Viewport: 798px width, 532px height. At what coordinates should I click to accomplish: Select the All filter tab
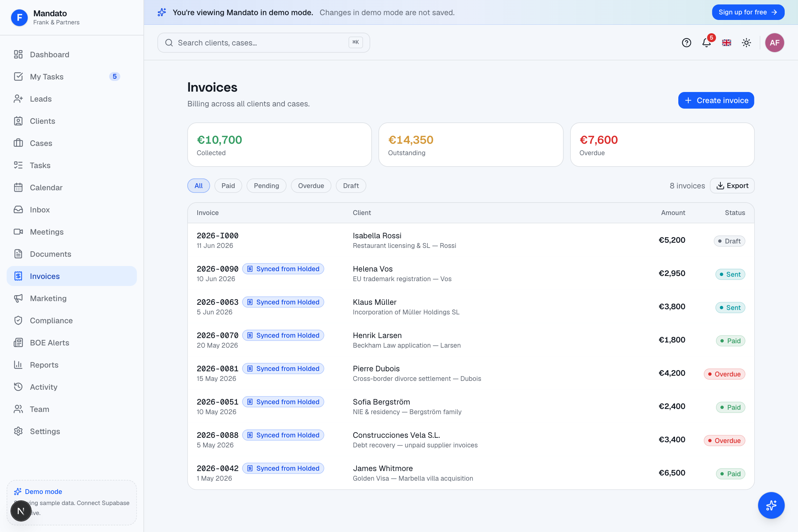199,186
